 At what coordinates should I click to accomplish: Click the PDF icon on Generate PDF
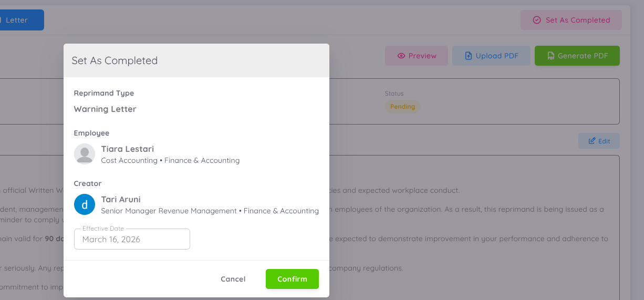(x=550, y=56)
